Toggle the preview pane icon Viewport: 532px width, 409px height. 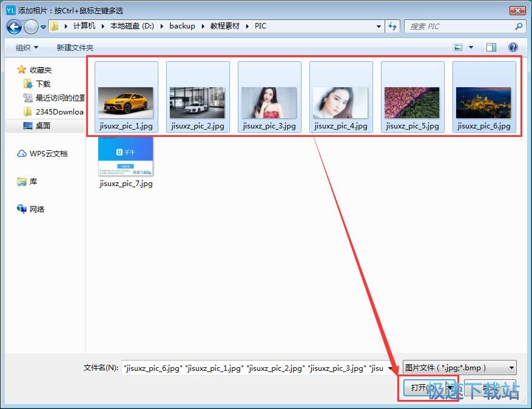pyautogui.click(x=491, y=47)
